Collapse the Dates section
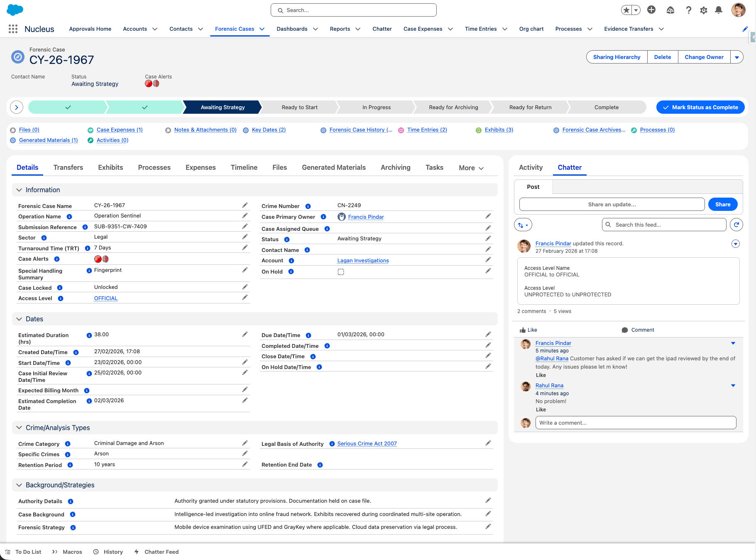 tap(19, 319)
